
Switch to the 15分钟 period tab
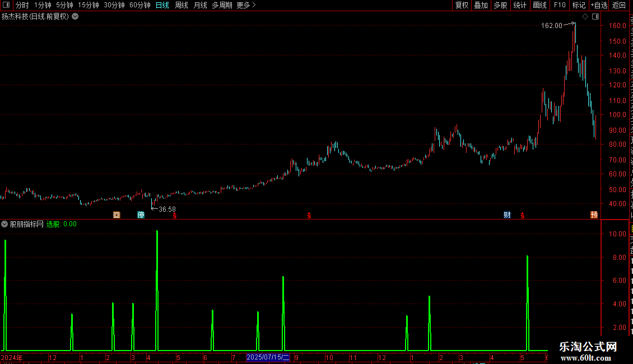[89, 5]
